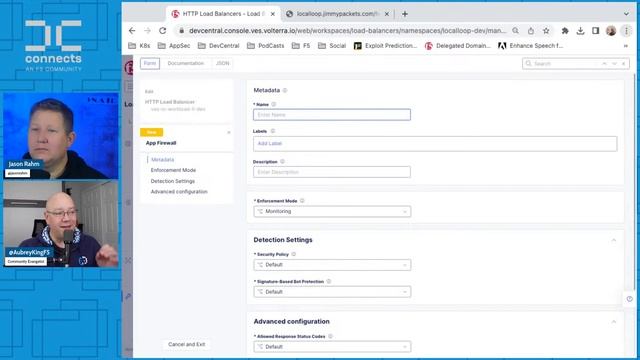Reload the page with refresh icon
This screenshot has width=640, height=360.
[163, 31]
